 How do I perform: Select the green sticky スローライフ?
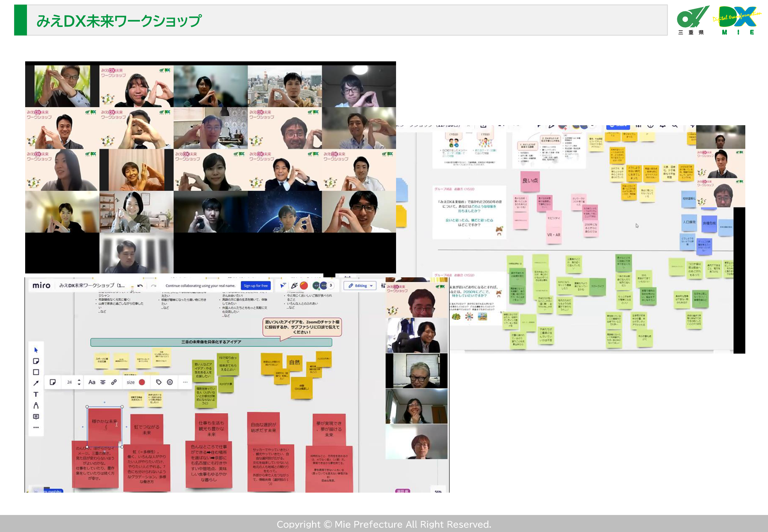[x=597, y=287]
